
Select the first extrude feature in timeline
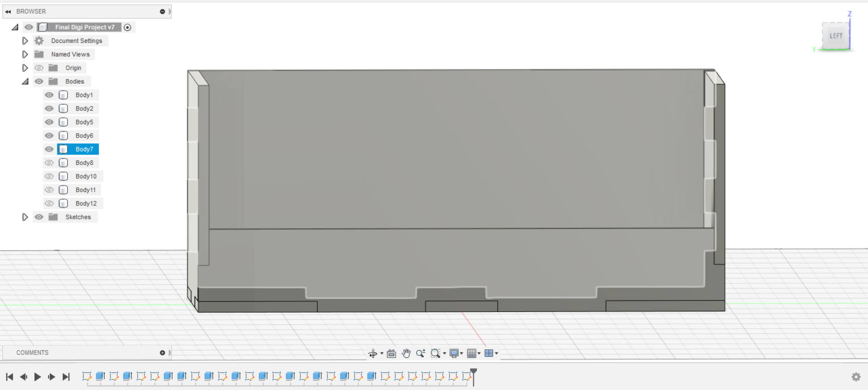[x=100, y=376]
